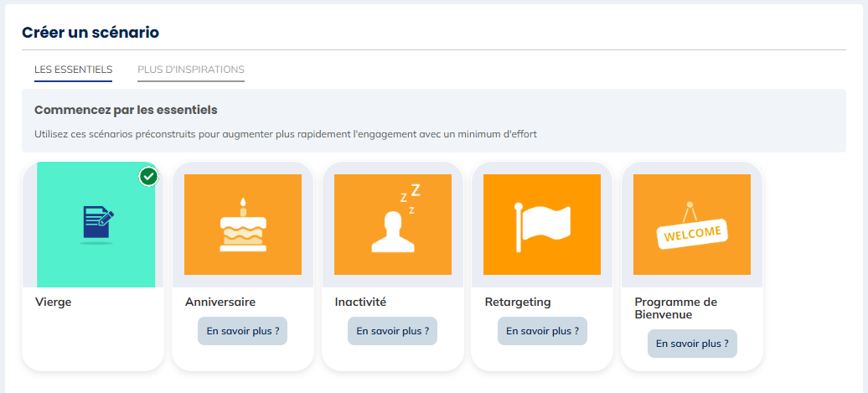The width and height of the screenshot is (868, 393).
Task: Select the Vierge scenario title
Action: click(x=54, y=302)
